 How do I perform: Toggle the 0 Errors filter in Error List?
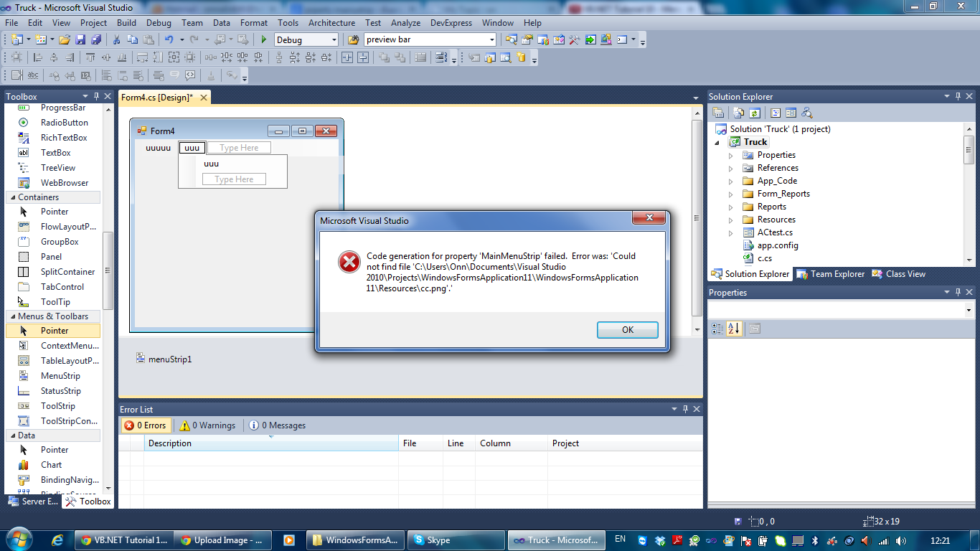click(x=146, y=425)
